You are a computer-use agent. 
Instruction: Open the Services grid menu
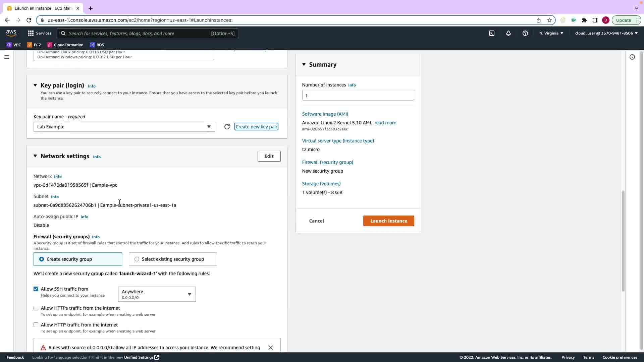coord(40,33)
